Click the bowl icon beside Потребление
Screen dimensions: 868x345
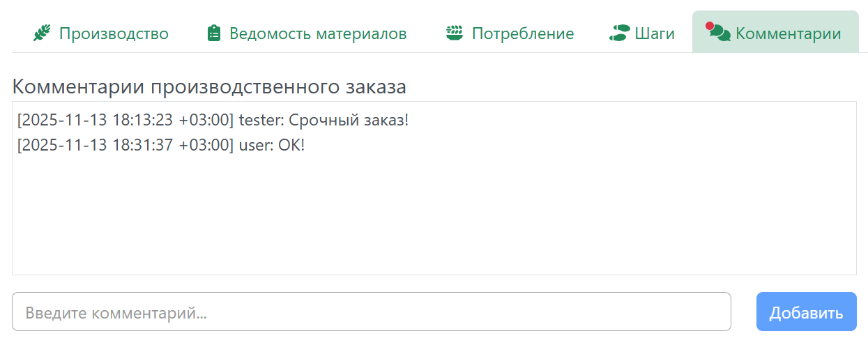[x=455, y=33]
